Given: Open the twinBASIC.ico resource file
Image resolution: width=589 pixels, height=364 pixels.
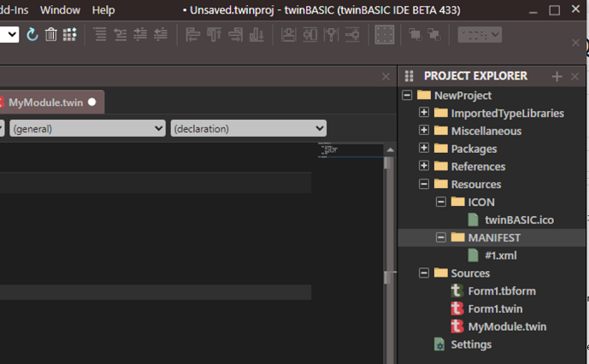Looking at the screenshot, I should pyautogui.click(x=519, y=220).
